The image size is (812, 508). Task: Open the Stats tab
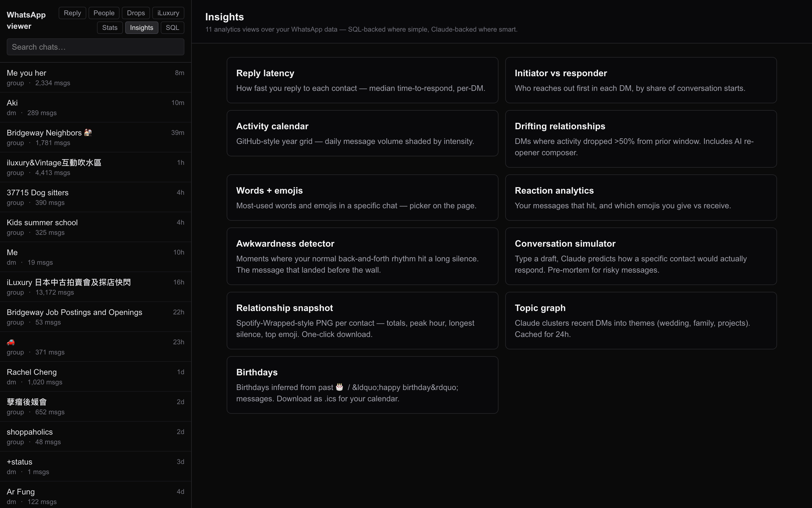point(110,28)
